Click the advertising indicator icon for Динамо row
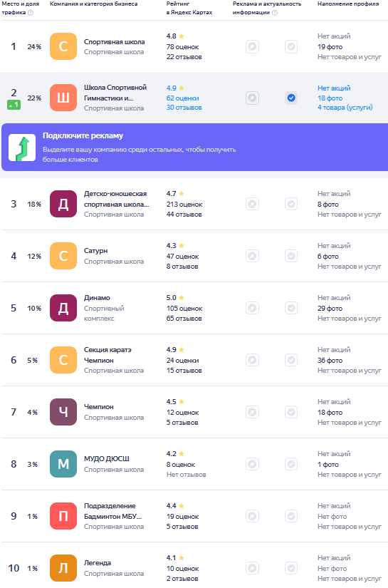Image resolution: width=388 pixels, height=588 pixels. pyautogui.click(x=253, y=308)
